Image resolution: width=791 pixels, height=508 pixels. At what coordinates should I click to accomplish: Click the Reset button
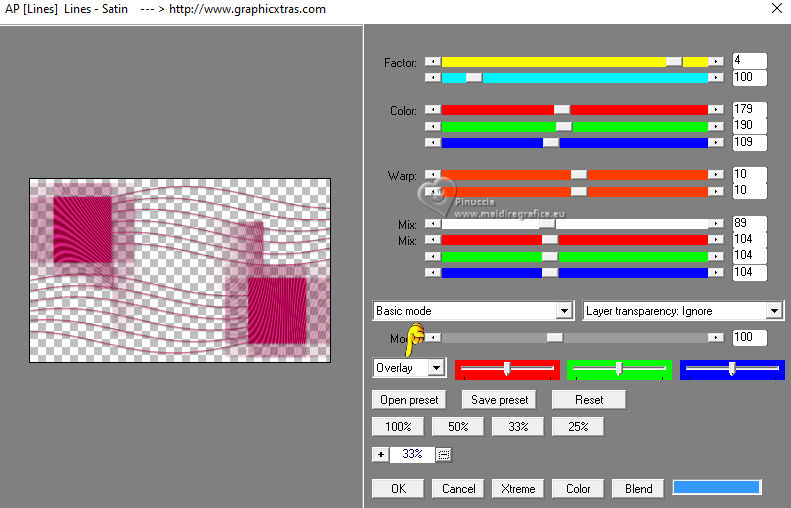[x=589, y=400]
